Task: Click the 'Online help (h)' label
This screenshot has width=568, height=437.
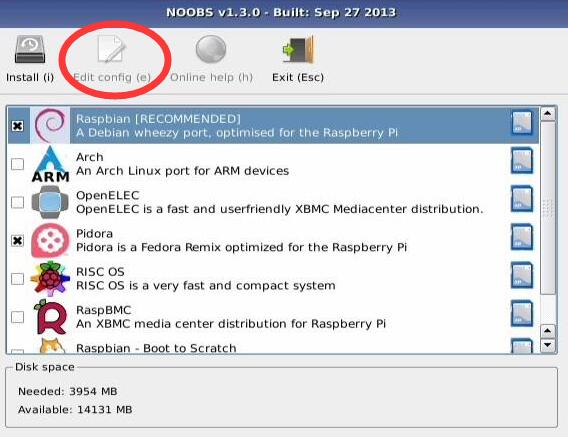Action: [x=211, y=77]
